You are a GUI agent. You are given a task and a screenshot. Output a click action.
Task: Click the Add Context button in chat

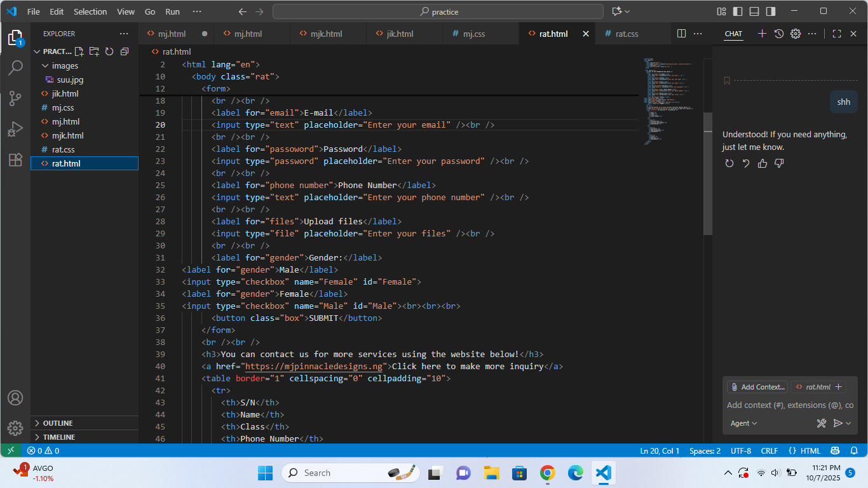[757, 386]
